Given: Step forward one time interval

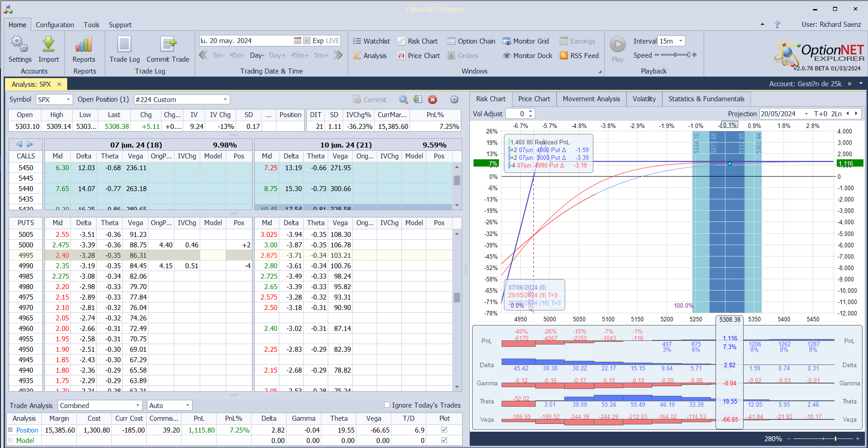Looking at the screenshot, I should (x=338, y=55).
